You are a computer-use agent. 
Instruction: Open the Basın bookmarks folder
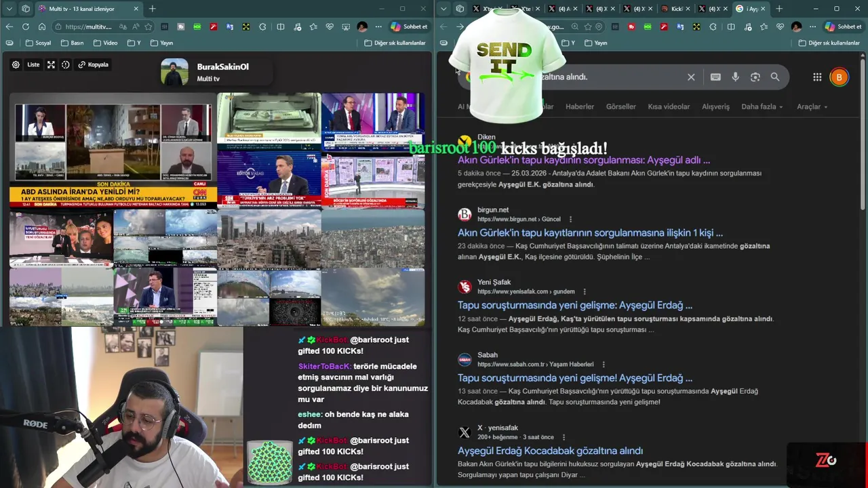(73, 43)
